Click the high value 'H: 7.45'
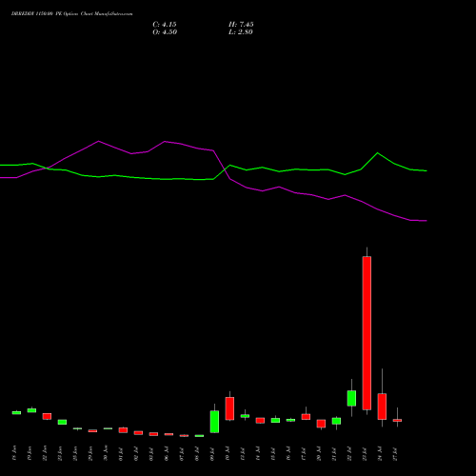 pos(241,25)
